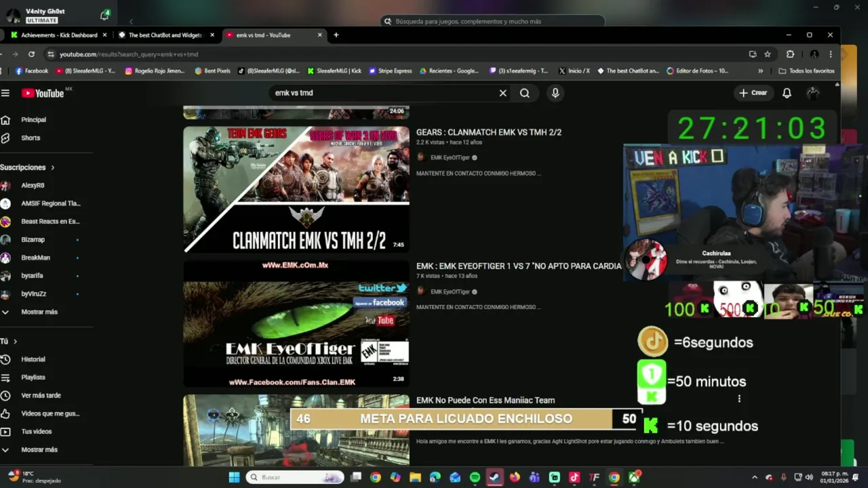Click the Windows taskbar Buscar box
The image size is (868, 488).
click(x=295, y=477)
